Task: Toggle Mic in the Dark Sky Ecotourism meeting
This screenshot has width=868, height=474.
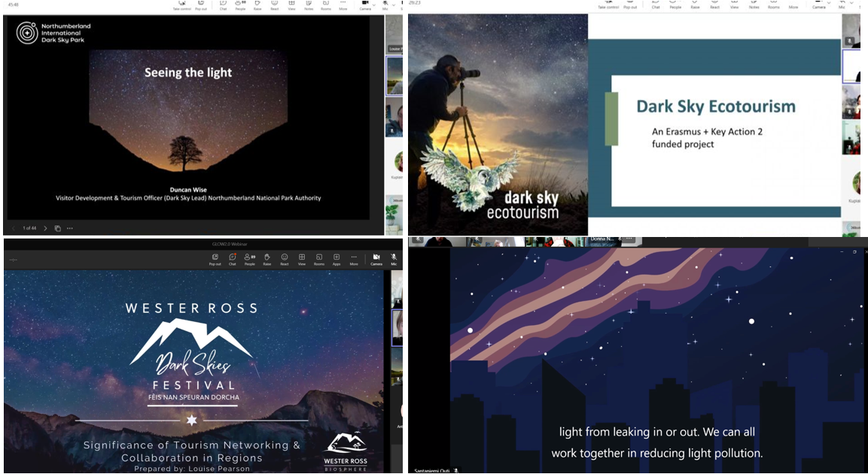Action: [x=842, y=5]
